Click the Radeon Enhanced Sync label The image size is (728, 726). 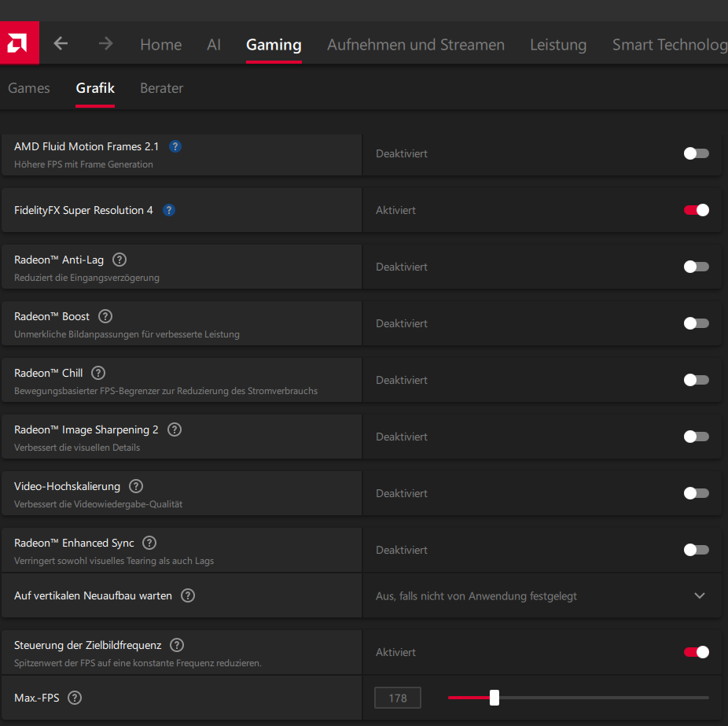coord(74,544)
